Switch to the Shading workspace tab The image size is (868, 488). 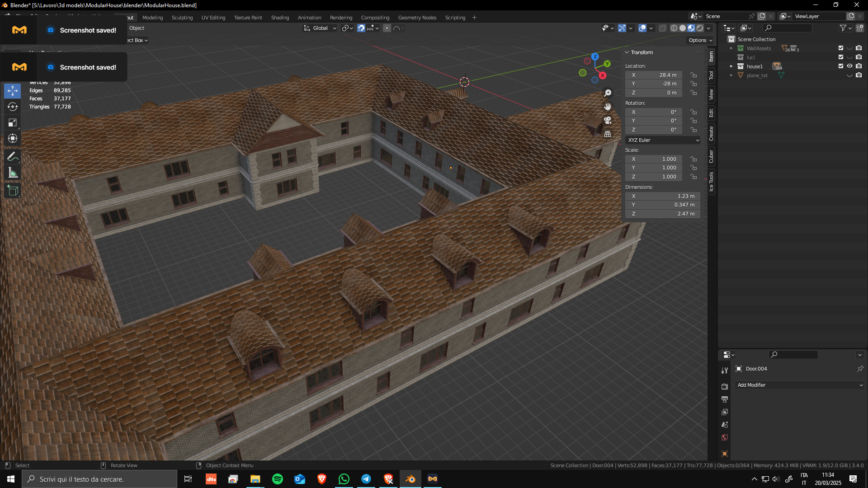280,18
